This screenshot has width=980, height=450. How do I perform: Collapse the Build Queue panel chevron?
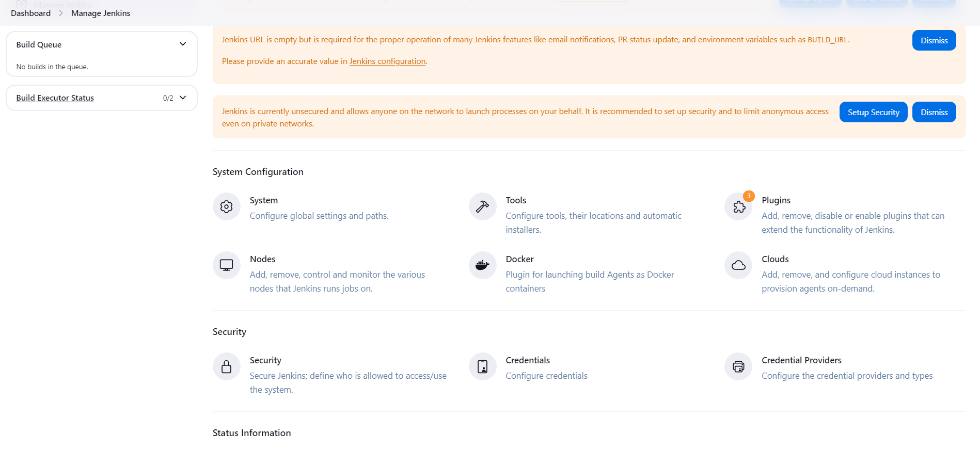(x=183, y=44)
